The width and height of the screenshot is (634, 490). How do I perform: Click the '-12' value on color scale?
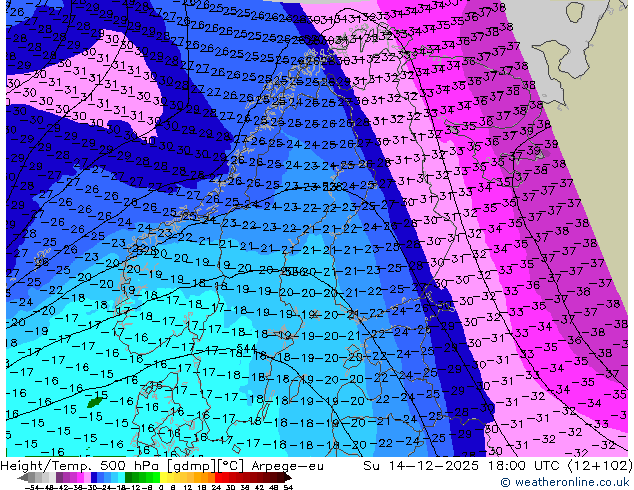(135, 487)
